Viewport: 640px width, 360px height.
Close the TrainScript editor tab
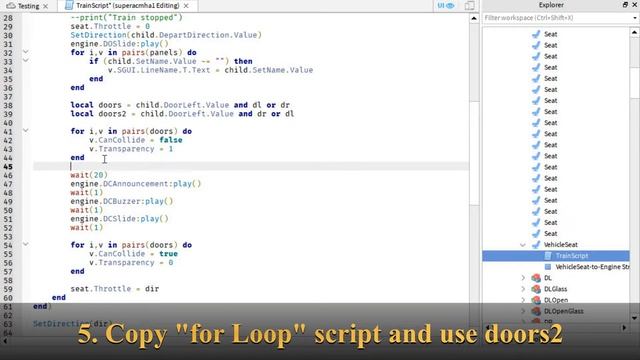click(186, 6)
